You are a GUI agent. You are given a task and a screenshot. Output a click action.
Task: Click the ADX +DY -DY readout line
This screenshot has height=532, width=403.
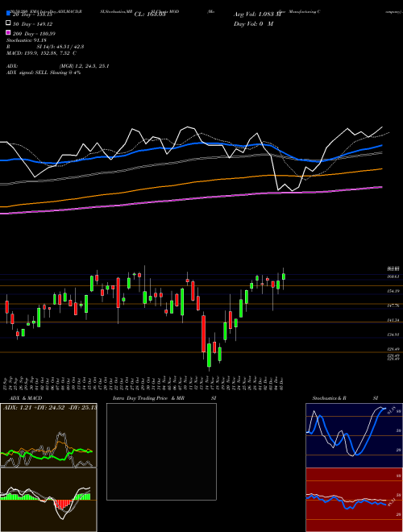coord(50,407)
